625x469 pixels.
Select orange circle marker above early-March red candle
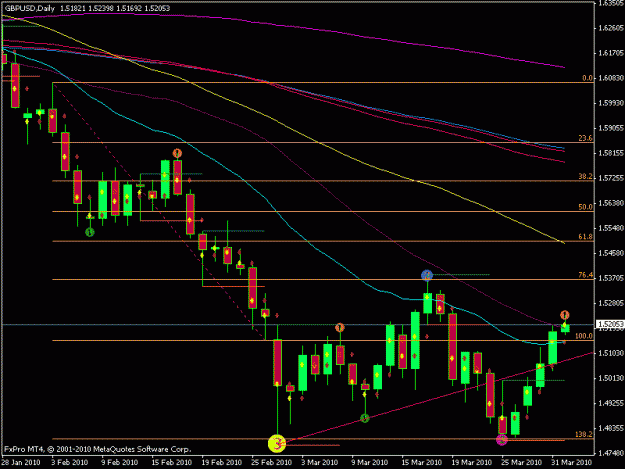click(x=339, y=328)
